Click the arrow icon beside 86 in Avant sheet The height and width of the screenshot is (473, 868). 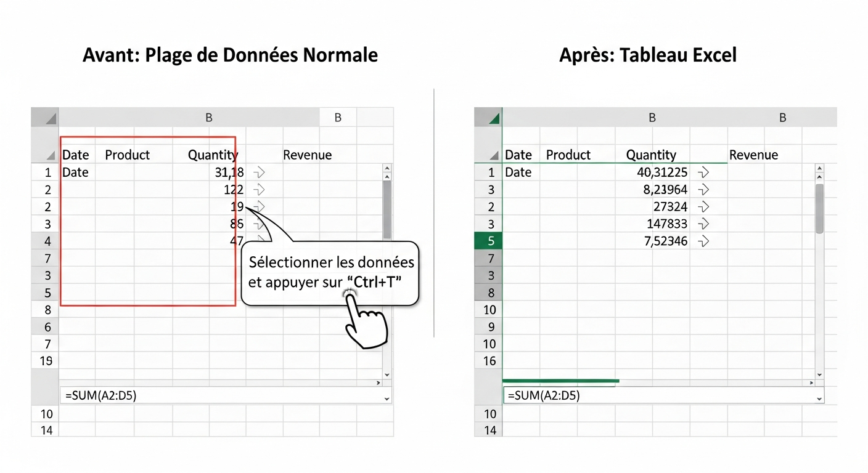pyautogui.click(x=260, y=224)
